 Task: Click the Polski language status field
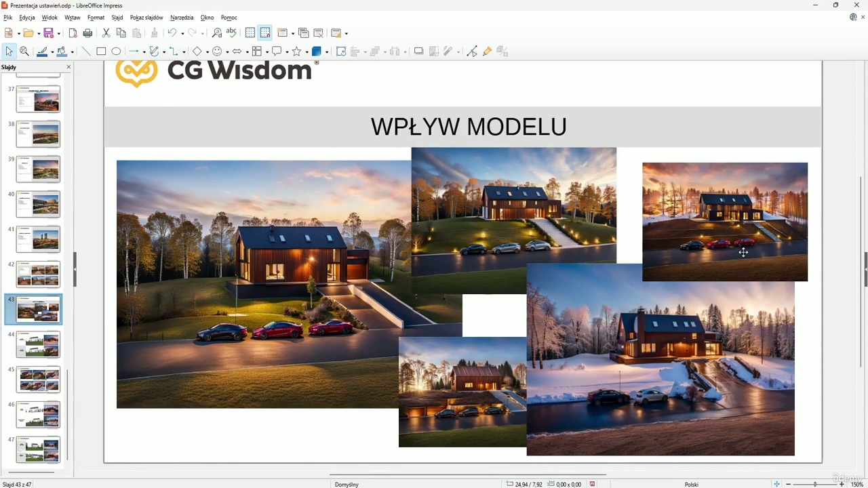[x=691, y=484]
